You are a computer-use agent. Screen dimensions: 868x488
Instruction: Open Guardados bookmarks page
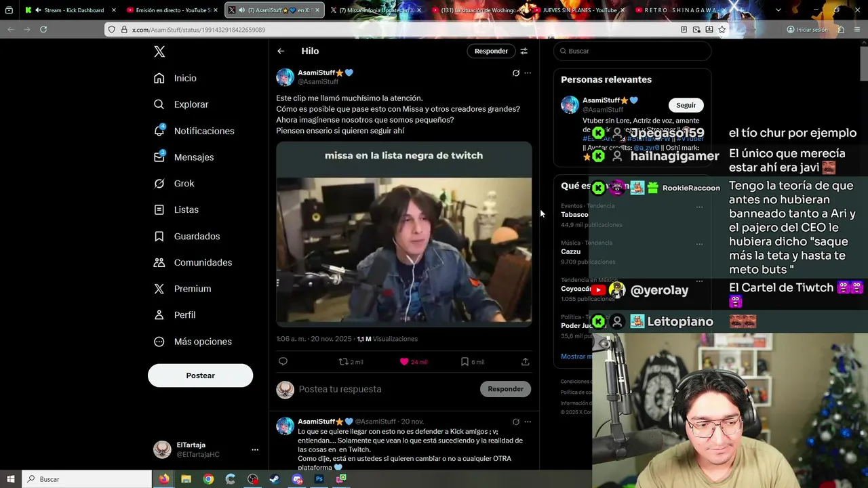tap(186, 237)
